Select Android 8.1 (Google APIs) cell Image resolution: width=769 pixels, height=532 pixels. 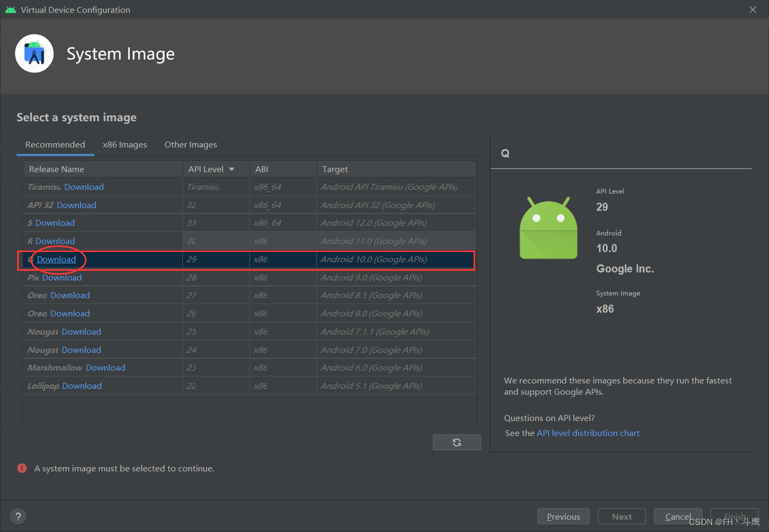click(396, 295)
